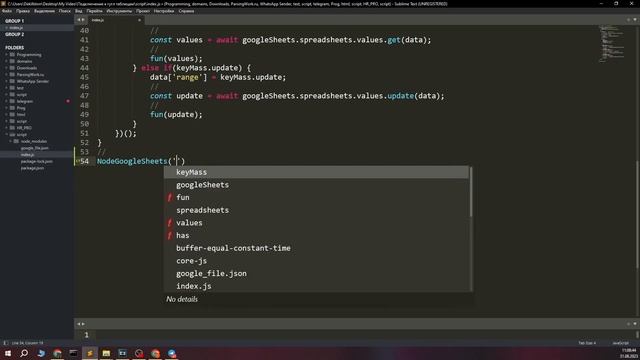Click the GROUP 2 header
The width and height of the screenshot is (640, 360).
[x=15, y=35]
